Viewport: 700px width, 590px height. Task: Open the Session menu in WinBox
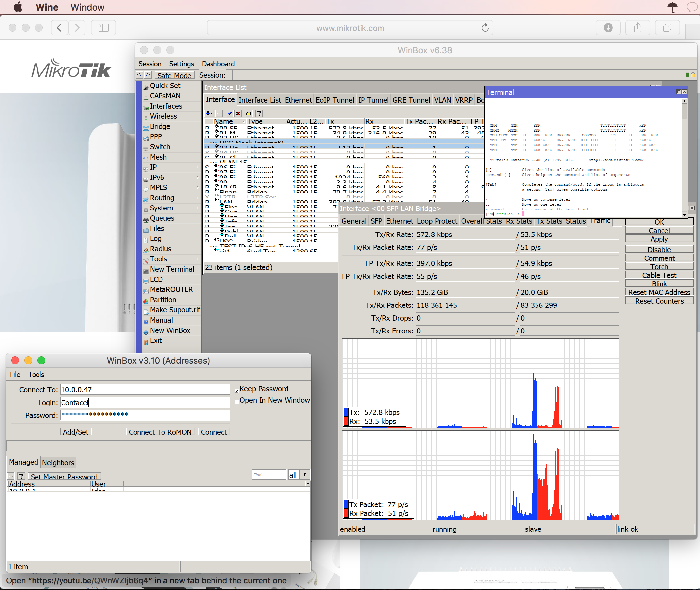[150, 64]
